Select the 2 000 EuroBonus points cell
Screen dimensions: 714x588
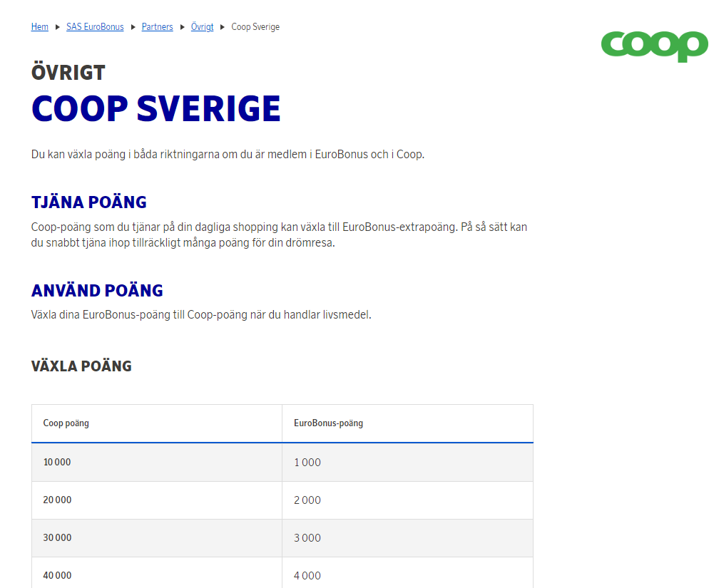coord(307,500)
